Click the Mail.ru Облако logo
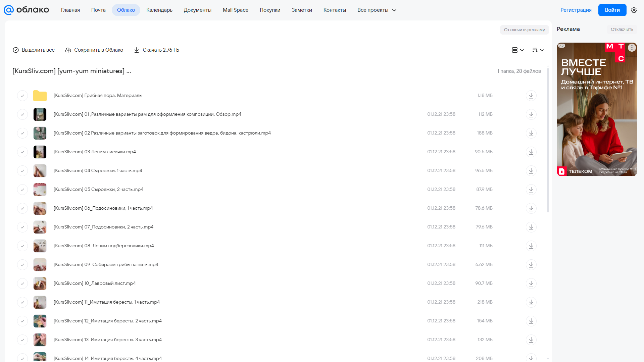The image size is (644, 362). [26, 10]
